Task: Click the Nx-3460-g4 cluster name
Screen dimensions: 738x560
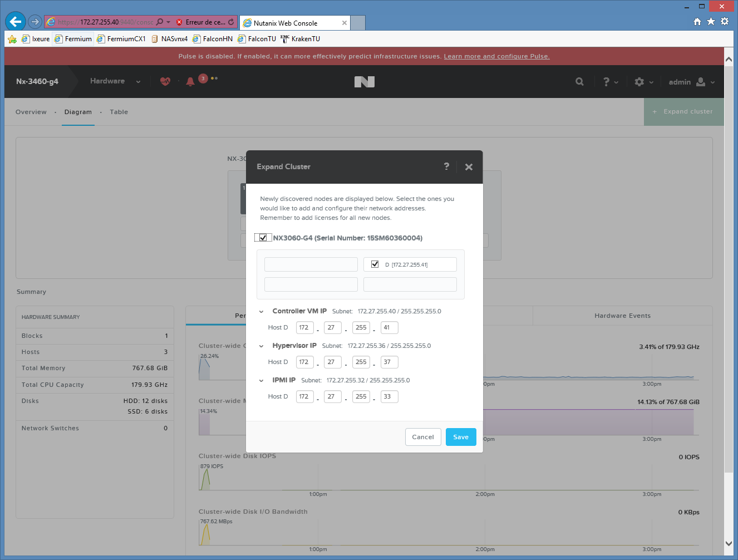Action: point(37,81)
